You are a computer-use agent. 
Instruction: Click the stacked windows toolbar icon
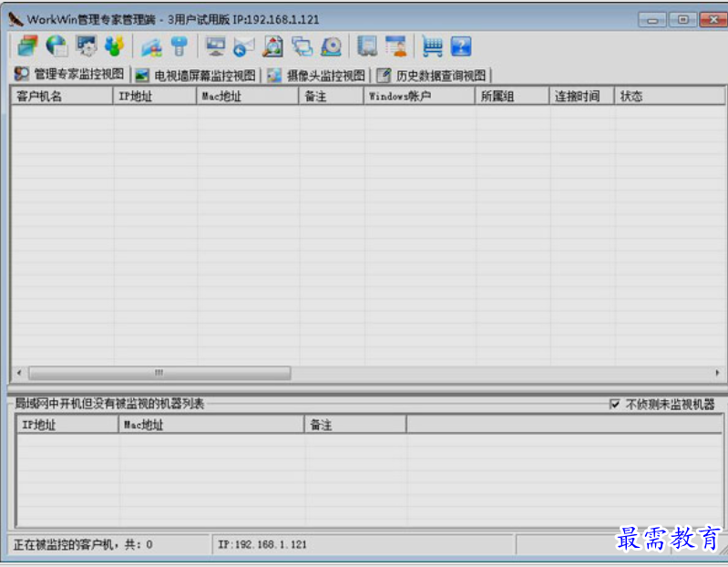(x=28, y=46)
